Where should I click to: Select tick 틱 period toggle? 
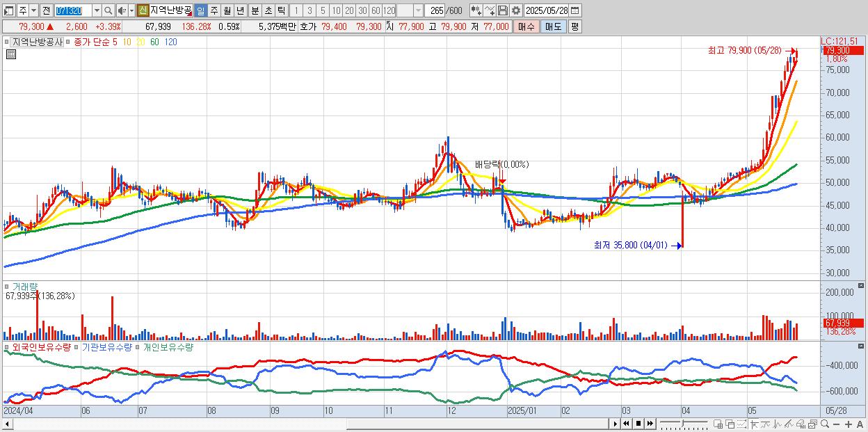281,10
